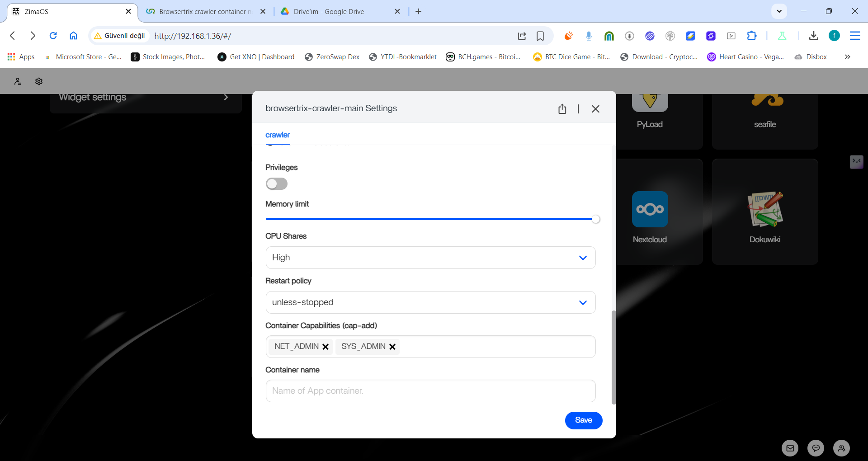This screenshot has height=461, width=868.
Task: Expand the Widget settings chevron
Action: [x=226, y=97]
